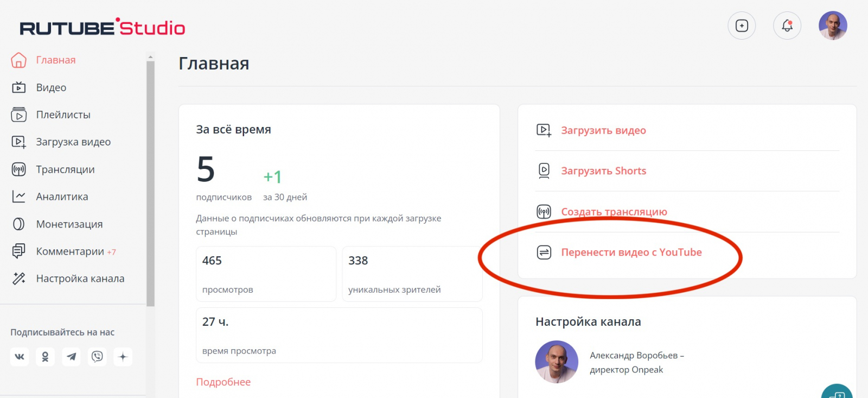Open Аналитика in the sidebar
The height and width of the screenshot is (398, 868).
62,197
